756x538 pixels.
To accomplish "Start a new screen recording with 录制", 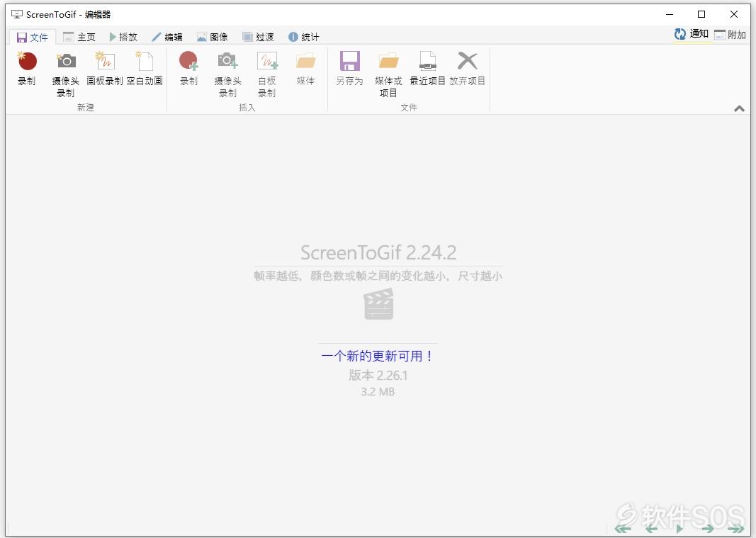I will tap(26, 69).
